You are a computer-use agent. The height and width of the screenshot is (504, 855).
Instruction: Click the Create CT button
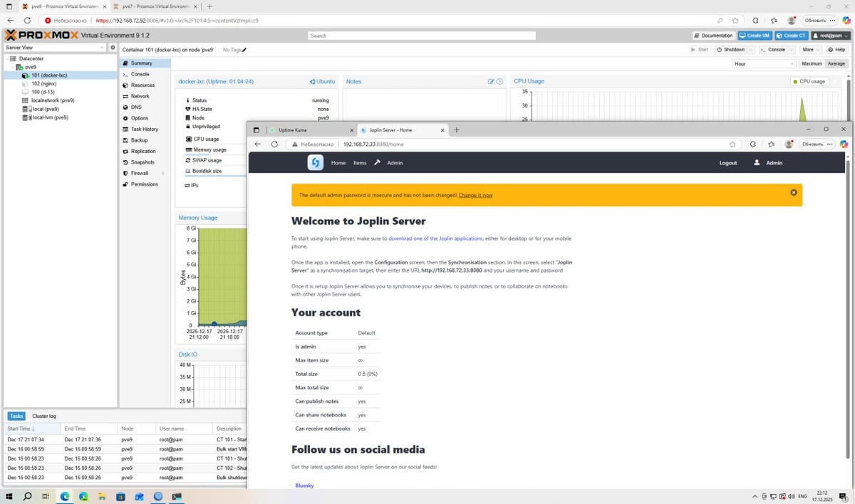[x=791, y=35]
